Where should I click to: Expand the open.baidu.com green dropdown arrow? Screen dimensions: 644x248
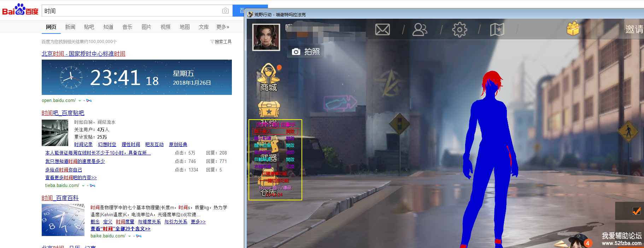click(x=80, y=101)
